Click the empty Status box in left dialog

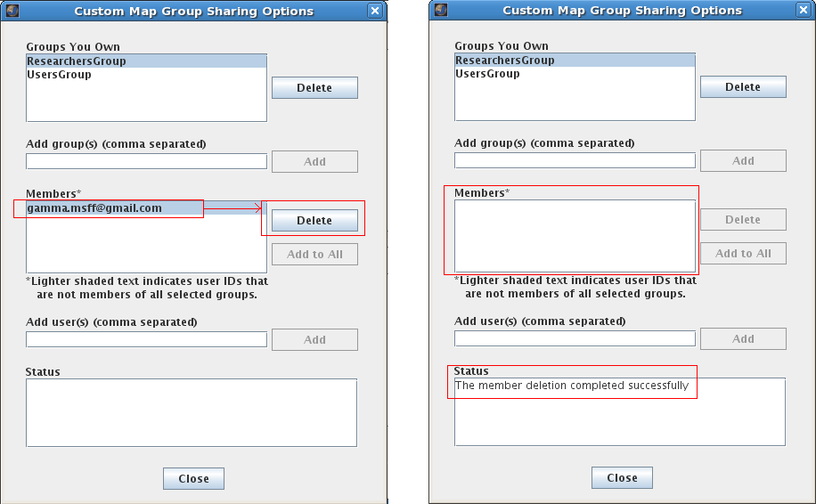pos(192,412)
